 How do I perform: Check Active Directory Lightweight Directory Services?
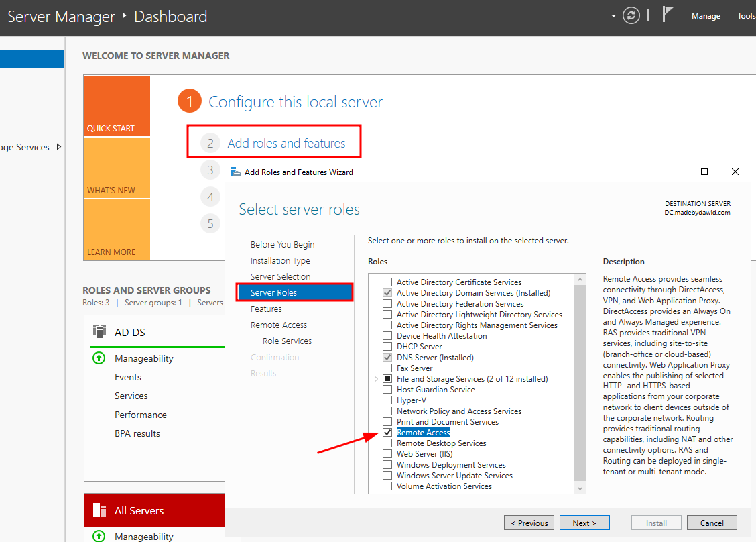click(387, 314)
